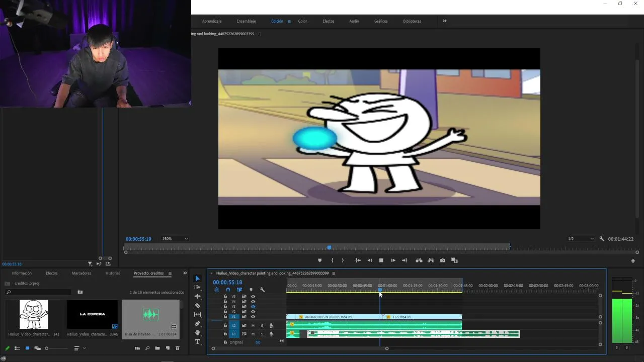Open Find icon in Project panel footer
644x362 pixels.
click(x=147, y=348)
